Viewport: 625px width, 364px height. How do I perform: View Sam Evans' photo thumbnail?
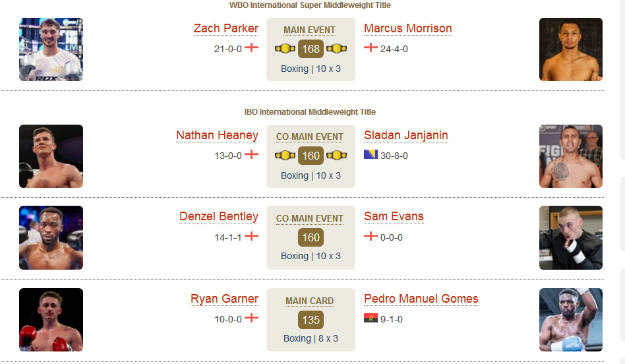tap(571, 237)
